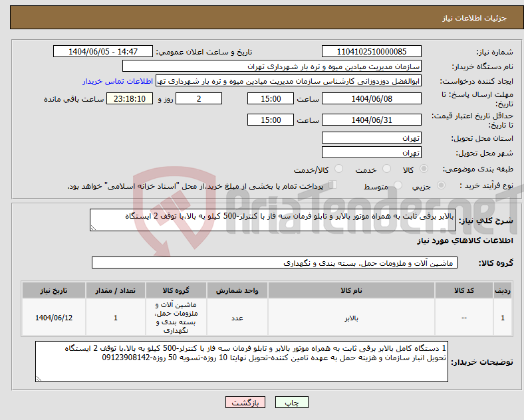
Task: Click response deadline date 1404/06/08
Action: tap(371, 99)
